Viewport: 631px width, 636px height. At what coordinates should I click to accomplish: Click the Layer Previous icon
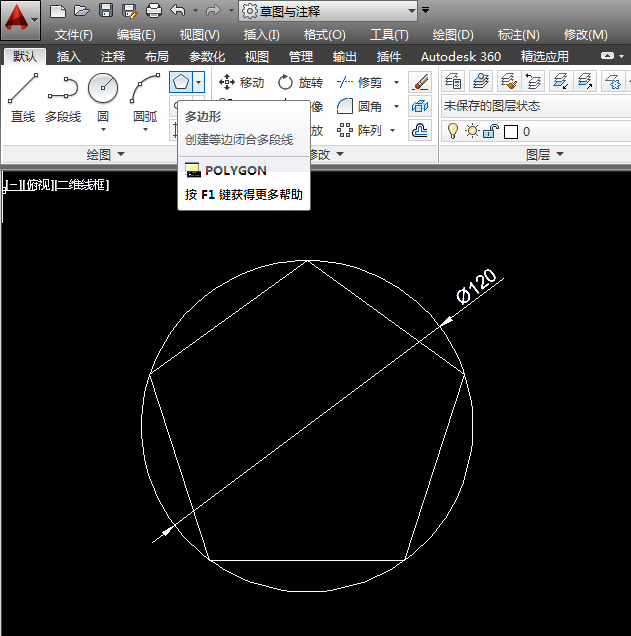(x=533, y=81)
